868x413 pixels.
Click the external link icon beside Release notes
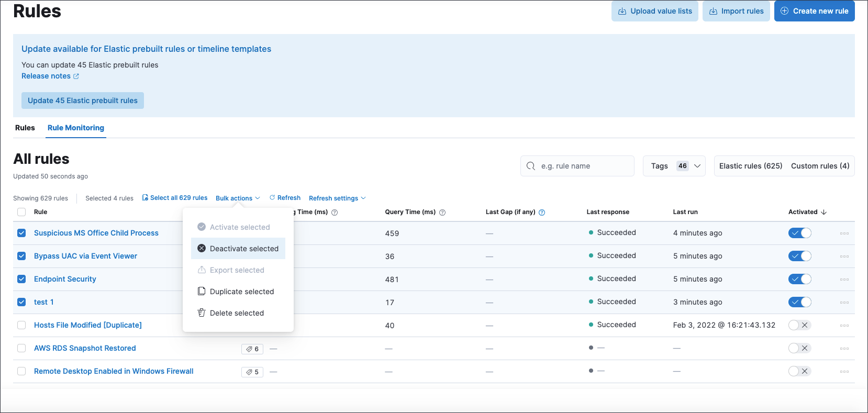tap(76, 76)
